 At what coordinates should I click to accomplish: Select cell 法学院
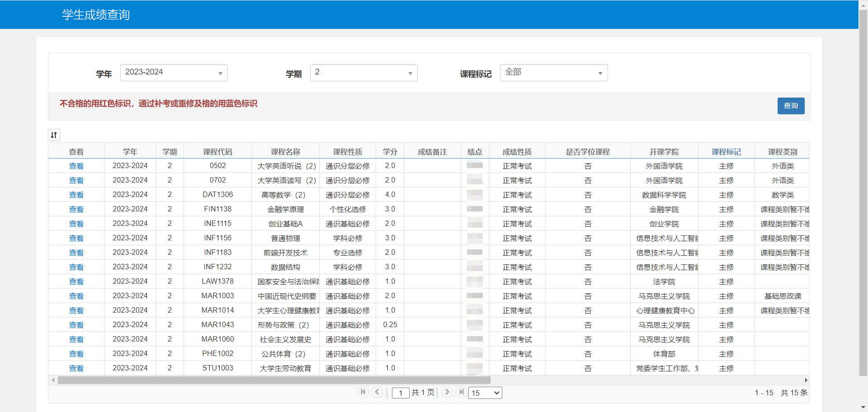coord(664,281)
